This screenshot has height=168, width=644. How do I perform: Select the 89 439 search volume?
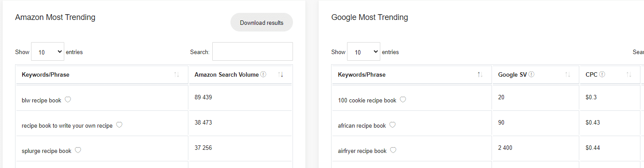(x=203, y=97)
